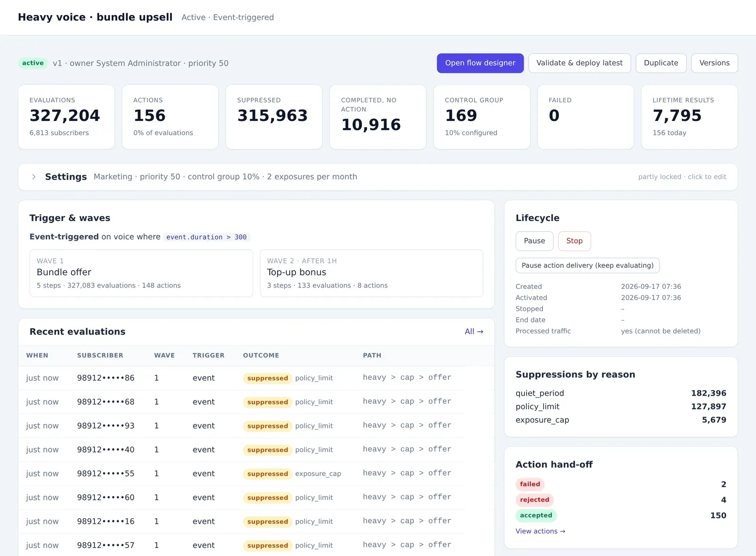Pause action delivery but keep evaluating

pos(587,265)
